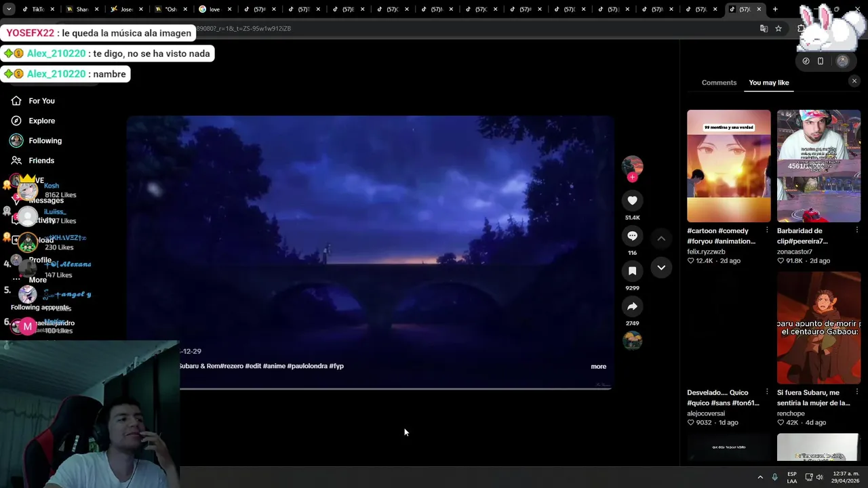Open comments via the speech bubble icon
The width and height of the screenshot is (868, 488).
pos(632,236)
